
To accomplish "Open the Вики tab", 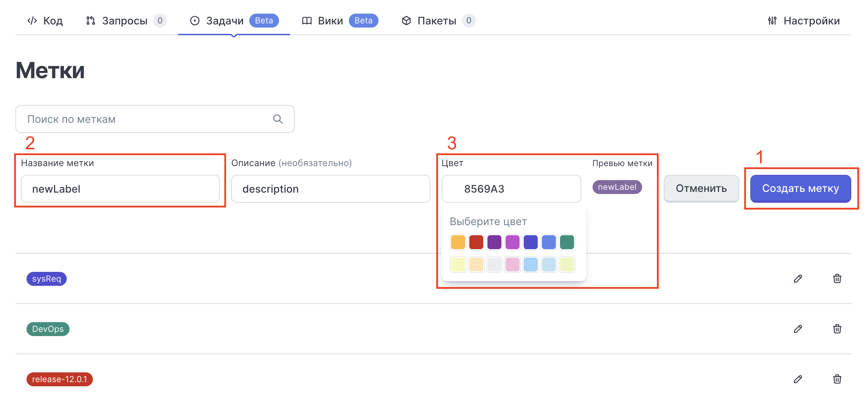I will [340, 21].
